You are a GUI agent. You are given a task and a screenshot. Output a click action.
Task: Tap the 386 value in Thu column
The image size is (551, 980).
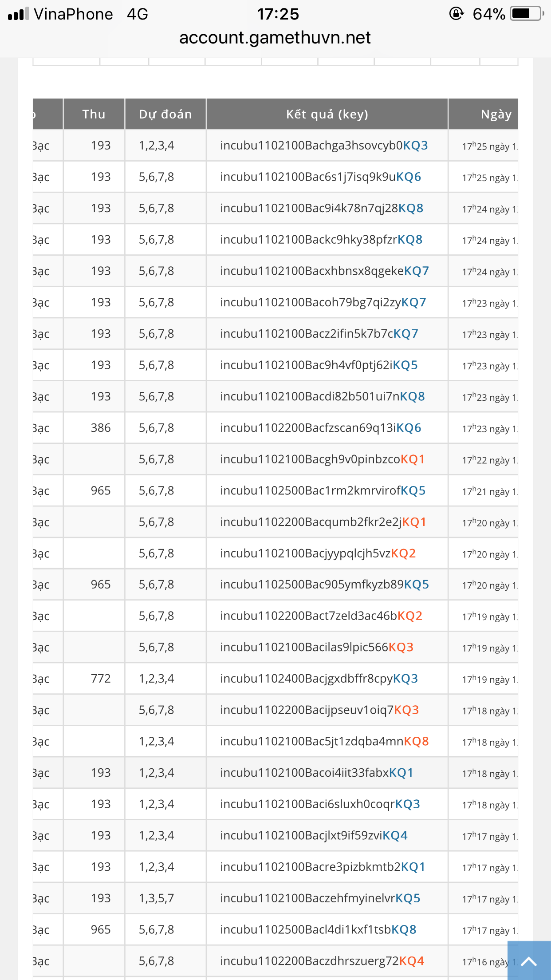click(101, 428)
